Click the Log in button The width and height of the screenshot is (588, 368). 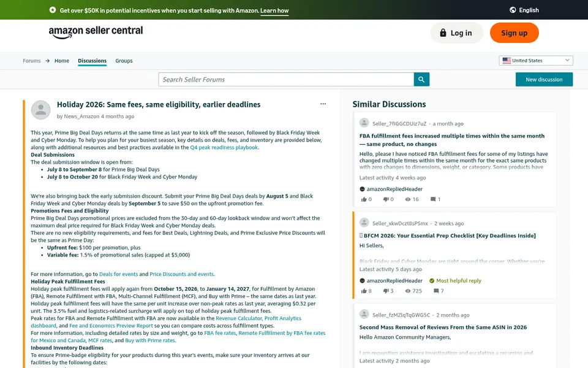tap(456, 33)
